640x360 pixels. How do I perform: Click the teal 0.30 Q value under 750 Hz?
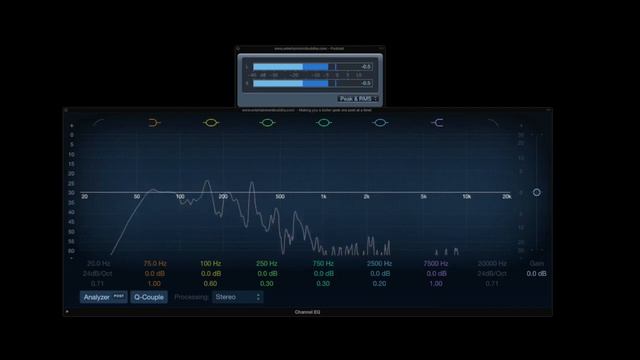click(323, 283)
